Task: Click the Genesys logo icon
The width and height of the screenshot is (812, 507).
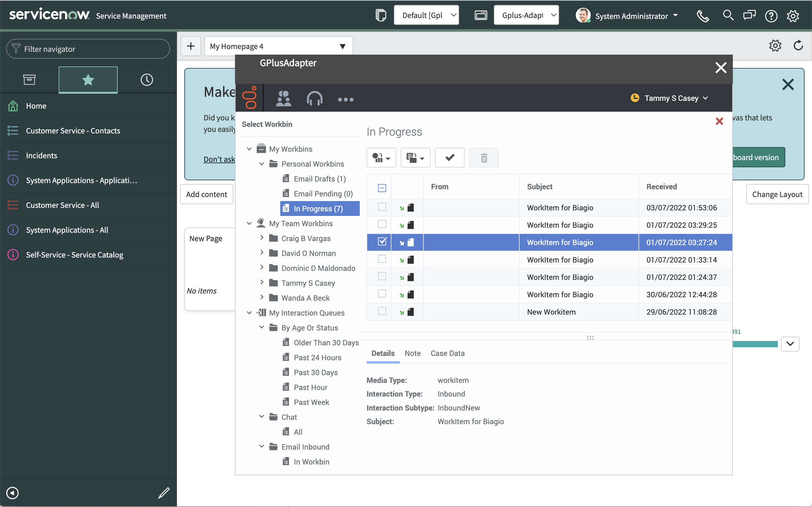Action: point(250,97)
